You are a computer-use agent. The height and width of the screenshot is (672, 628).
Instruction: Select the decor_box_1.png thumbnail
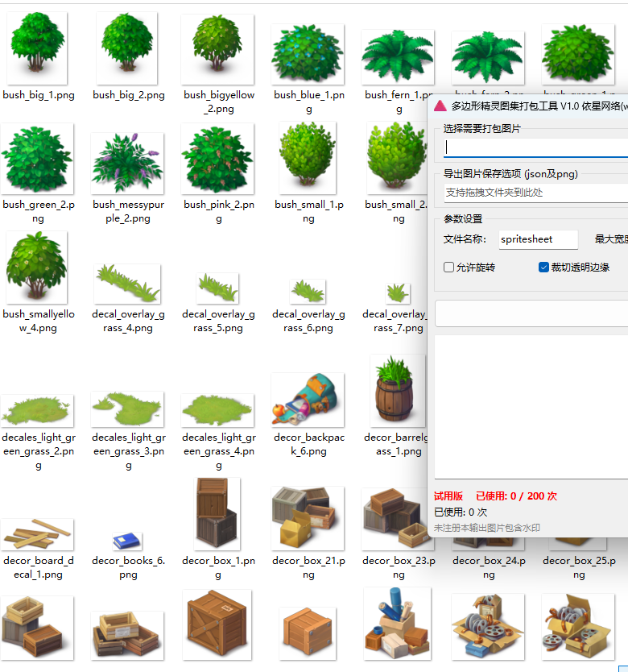tap(217, 514)
